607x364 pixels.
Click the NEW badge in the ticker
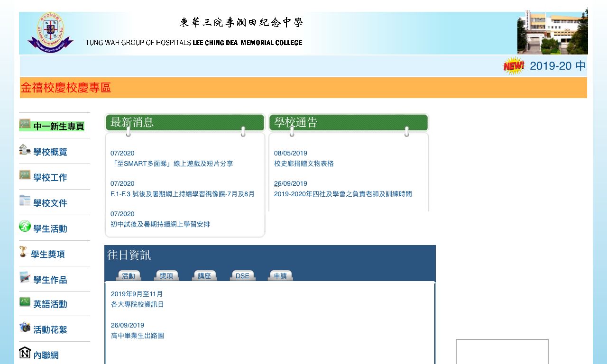click(x=514, y=66)
